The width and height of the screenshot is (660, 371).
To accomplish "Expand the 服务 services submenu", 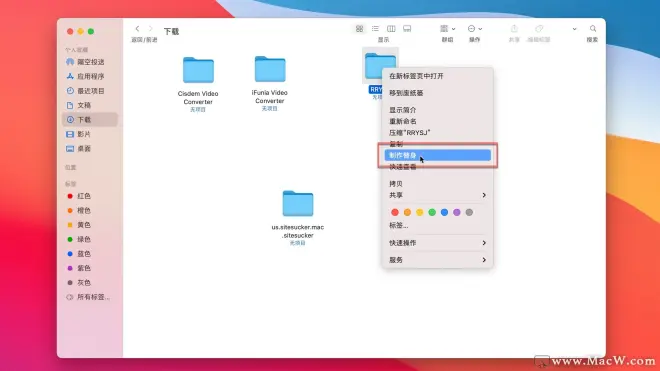I will pos(437,260).
